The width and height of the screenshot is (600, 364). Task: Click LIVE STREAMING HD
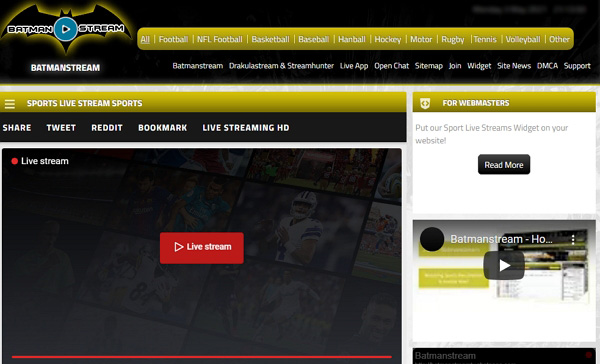(x=246, y=128)
